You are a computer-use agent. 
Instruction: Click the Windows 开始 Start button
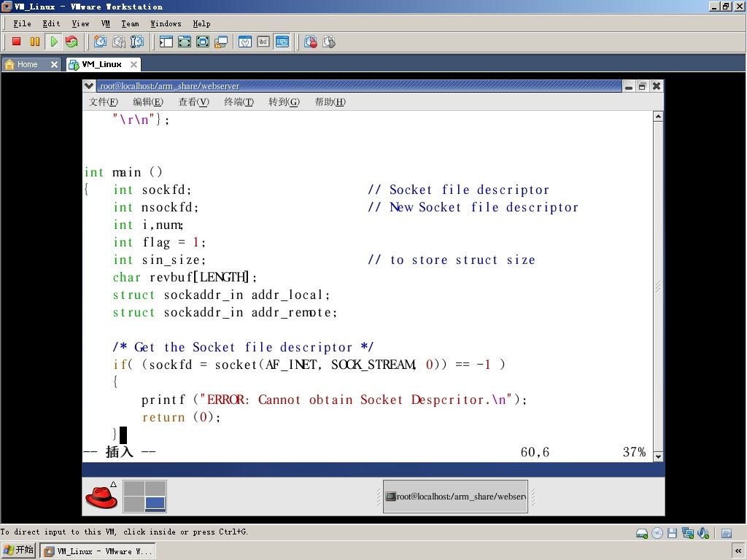pyautogui.click(x=18, y=551)
